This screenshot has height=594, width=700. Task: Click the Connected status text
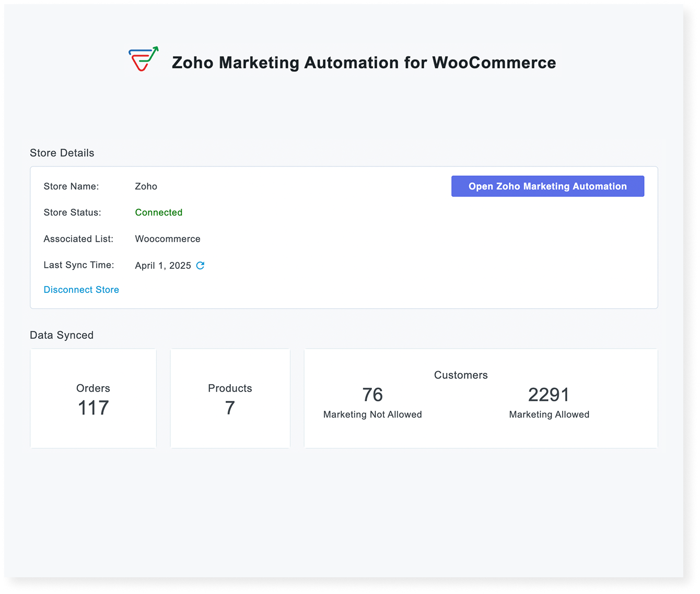[159, 212]
